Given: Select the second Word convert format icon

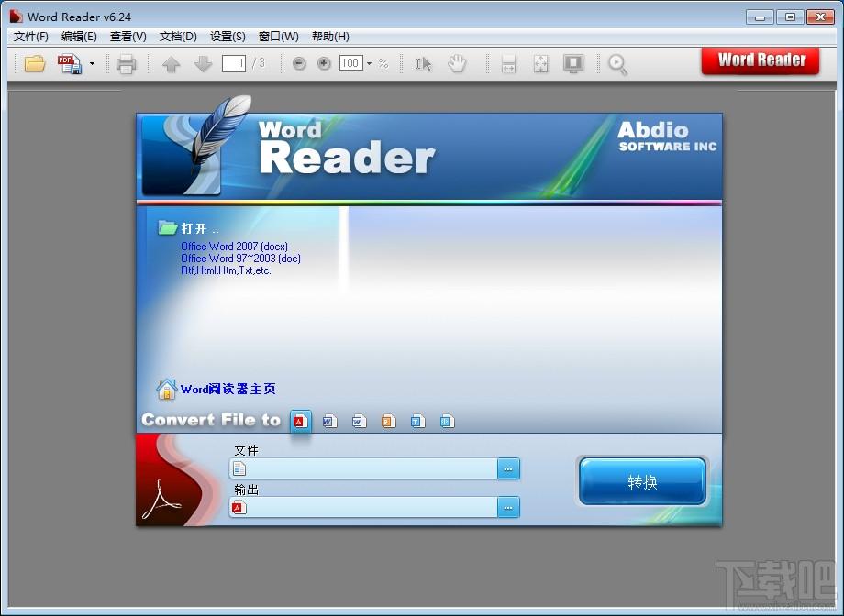Looking at the screenshot, I should pyautogui.click(x=359, y=422).
